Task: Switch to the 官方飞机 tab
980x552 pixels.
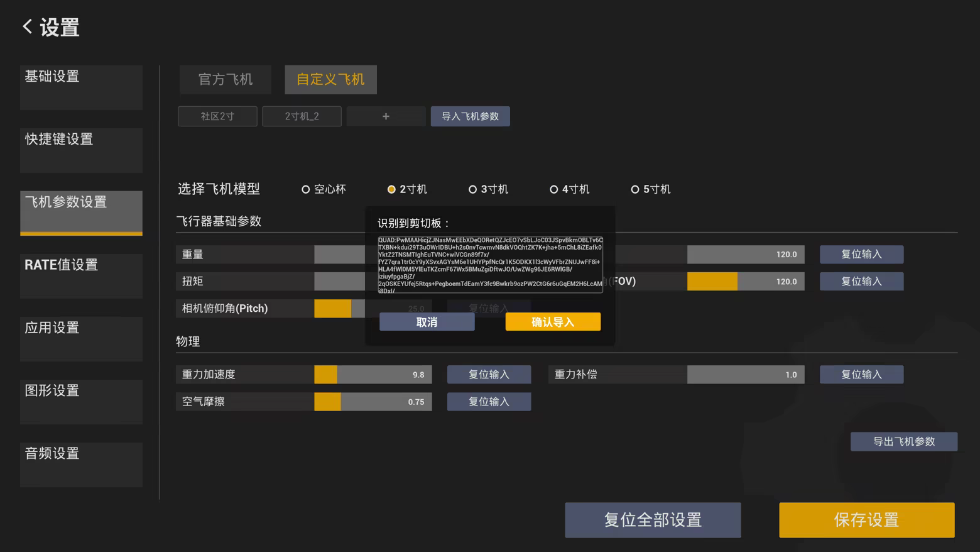Action: (225, 80)
